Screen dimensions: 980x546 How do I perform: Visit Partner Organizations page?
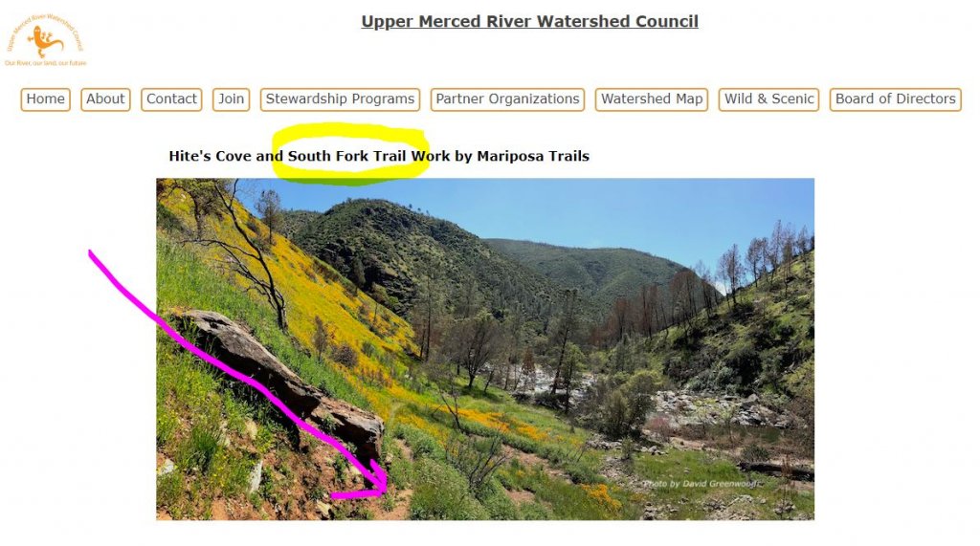coord(507,99)
